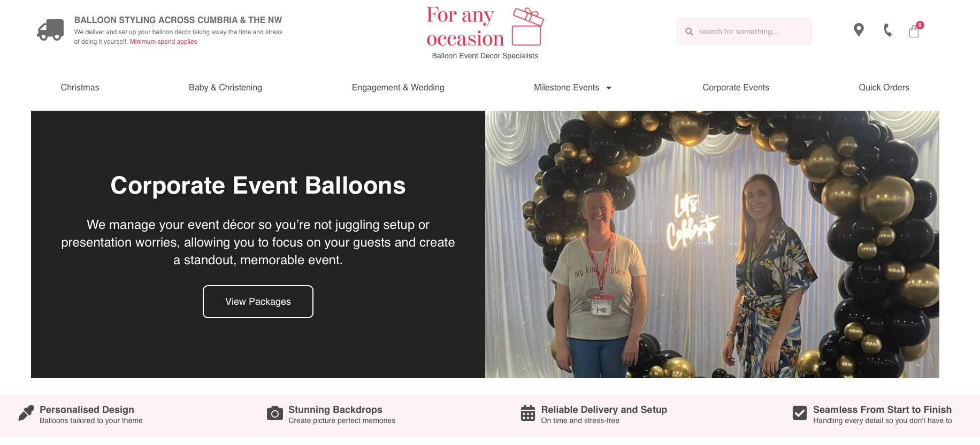Viewport: 980px width, 445px height.
Task: Open Corporate Events in the navigation
Action: tap(736, 88)
